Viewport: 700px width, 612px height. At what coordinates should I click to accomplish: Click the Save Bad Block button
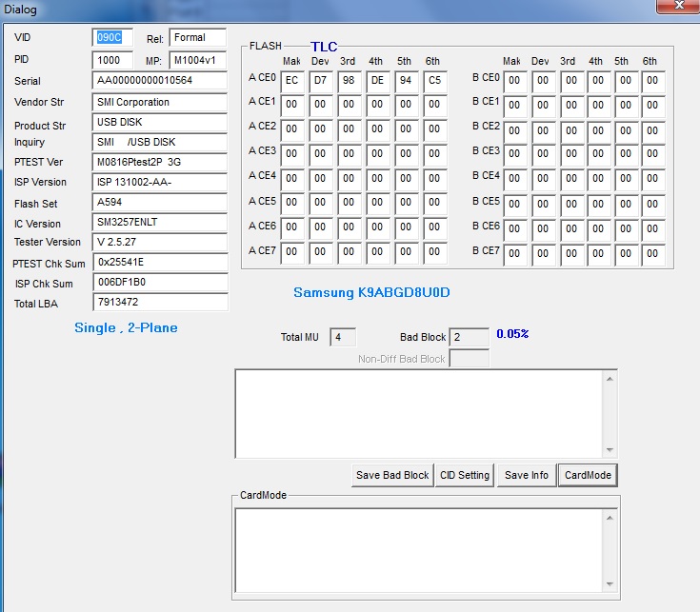392,475
